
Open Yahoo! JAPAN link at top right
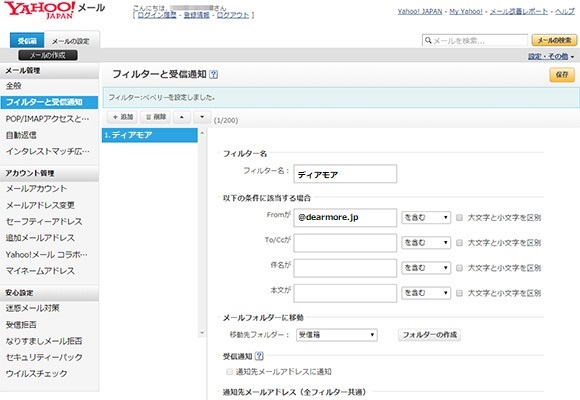coord(420,11)
